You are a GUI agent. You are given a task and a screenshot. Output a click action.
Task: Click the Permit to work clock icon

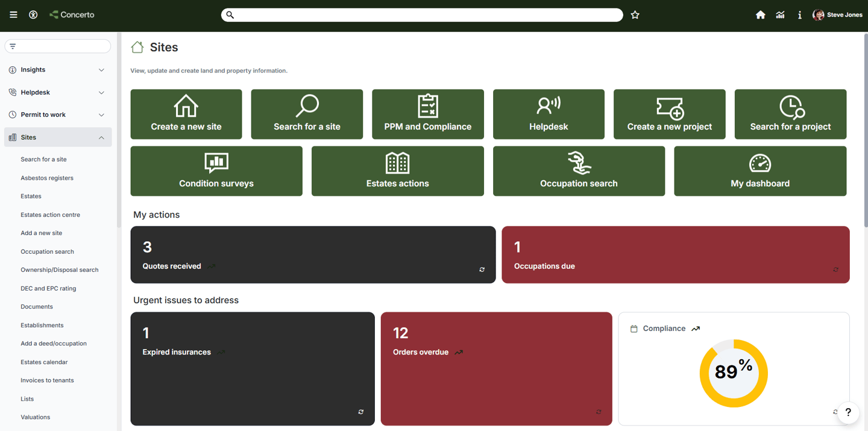(x=13, y=115)
